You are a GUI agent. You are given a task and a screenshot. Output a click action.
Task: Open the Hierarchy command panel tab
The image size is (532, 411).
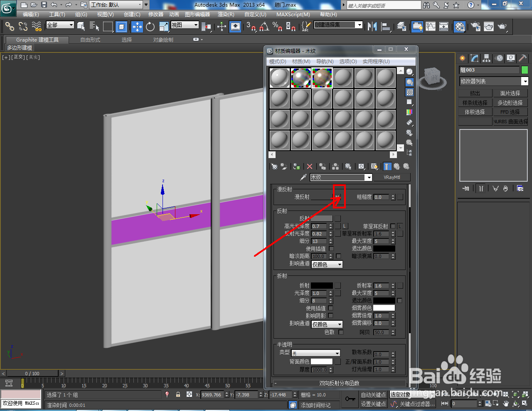coord(487,58)
